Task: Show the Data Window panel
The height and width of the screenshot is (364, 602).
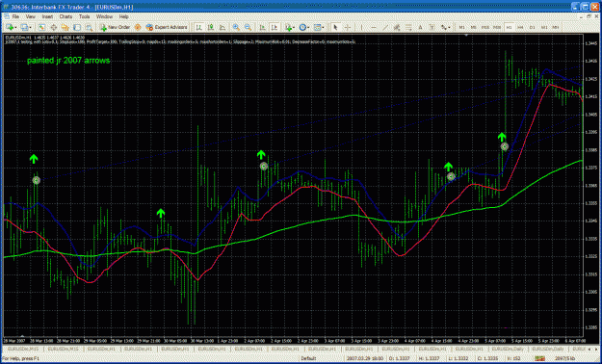Action: click(53, 27)
